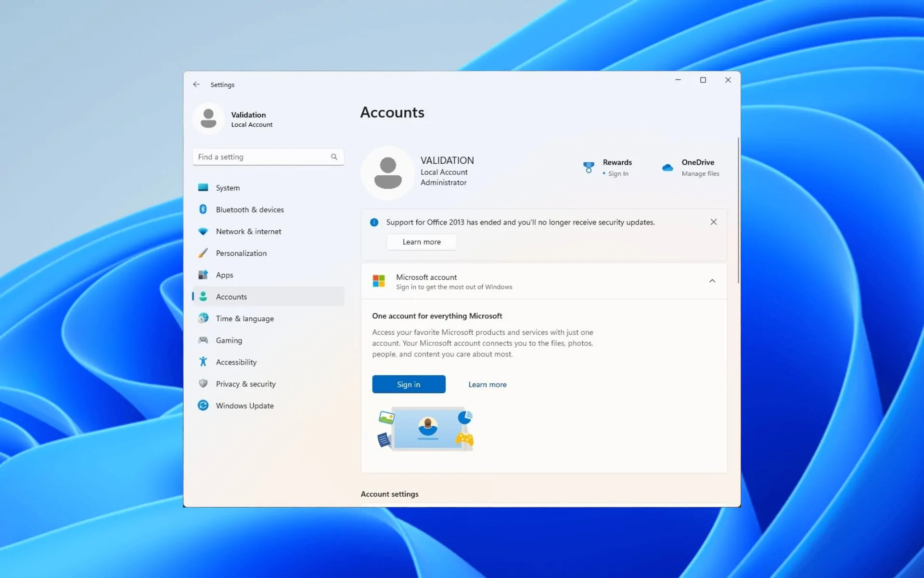This screenshot has width=924, height=578.
Task: Click the Validation Local Account profile picture
Action: tap(208, 119)
